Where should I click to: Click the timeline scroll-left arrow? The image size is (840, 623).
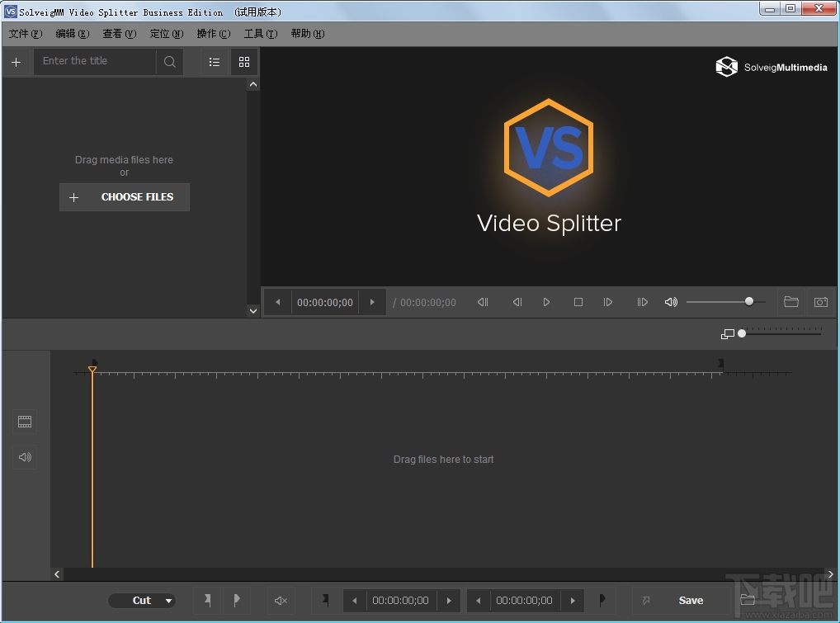click(x=57, y=574)
